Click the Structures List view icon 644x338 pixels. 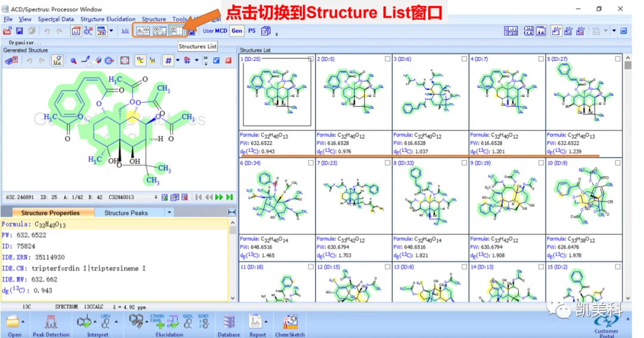point(176,31)
